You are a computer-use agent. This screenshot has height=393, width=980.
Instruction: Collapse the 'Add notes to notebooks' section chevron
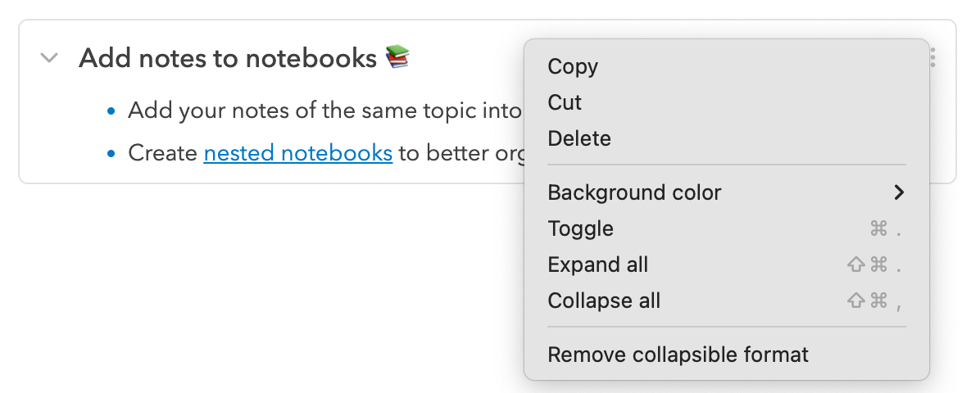(x=50, y=58)
